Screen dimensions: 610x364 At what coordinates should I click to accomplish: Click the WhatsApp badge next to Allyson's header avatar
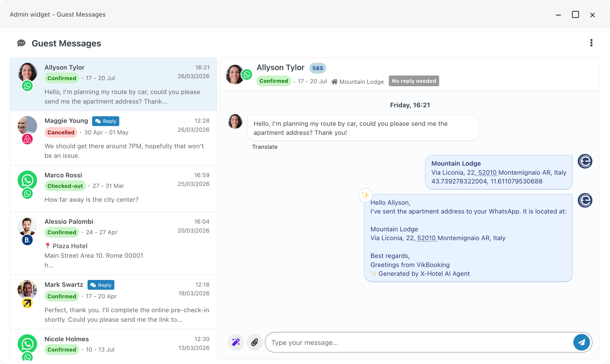(x=247, y=74)
